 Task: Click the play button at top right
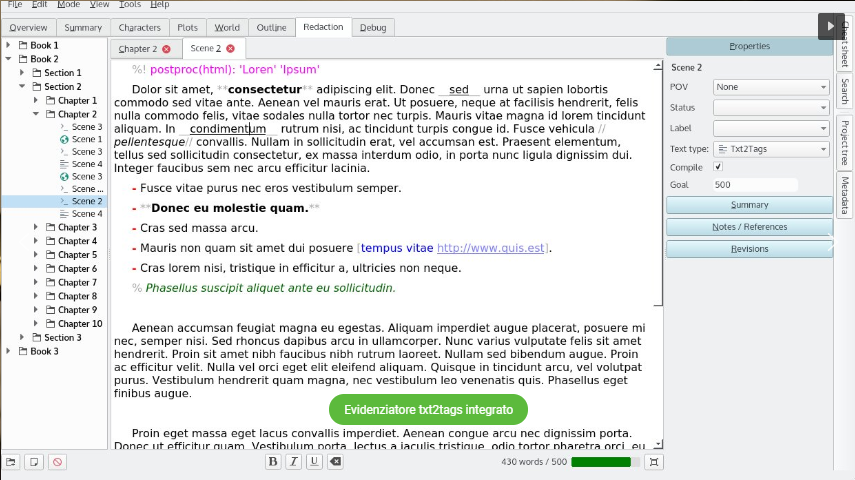[x=830, y=26]
